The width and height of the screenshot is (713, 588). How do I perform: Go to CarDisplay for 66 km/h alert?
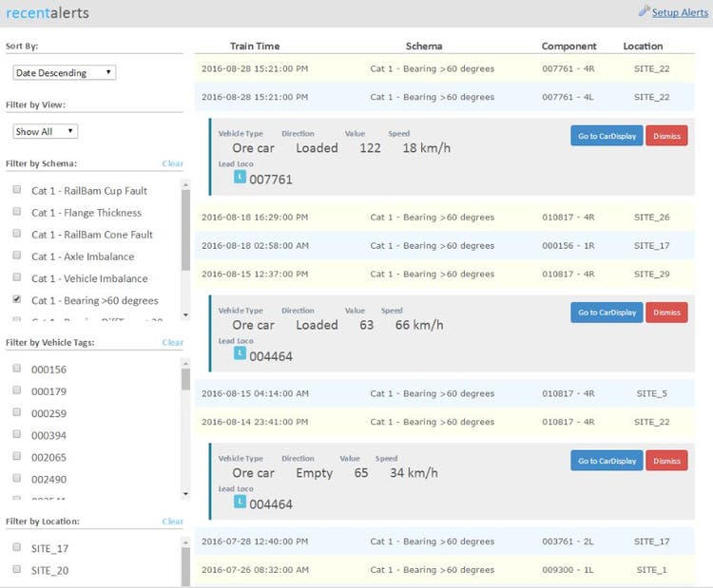(x=607, y=313)
